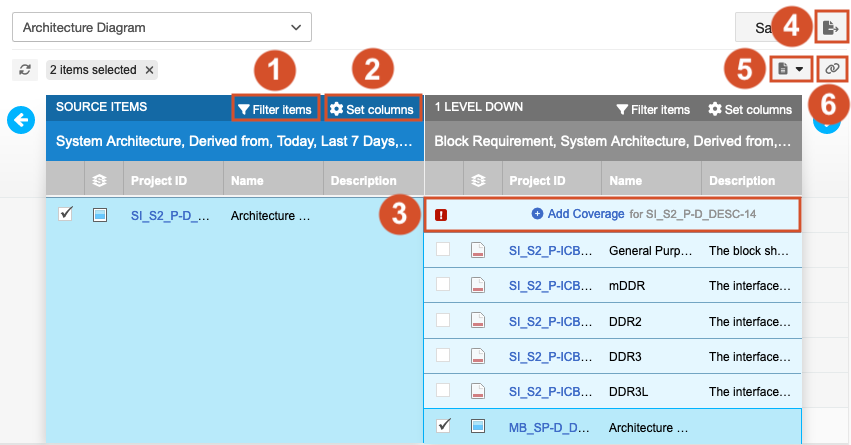Click the left blue arrow navigation button
The width and height of the screenshot is (851, 445).
tap(20, 121)
